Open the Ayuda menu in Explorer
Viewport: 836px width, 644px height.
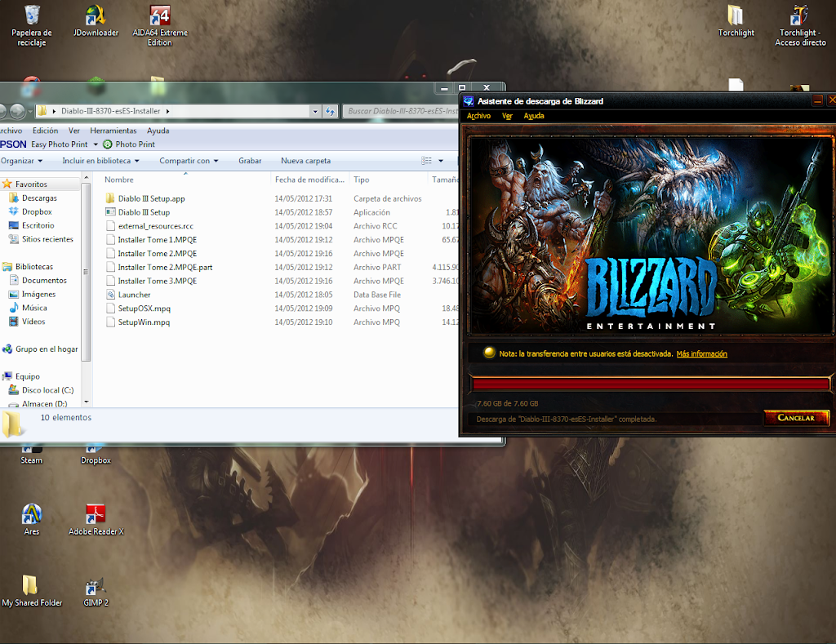158,131
